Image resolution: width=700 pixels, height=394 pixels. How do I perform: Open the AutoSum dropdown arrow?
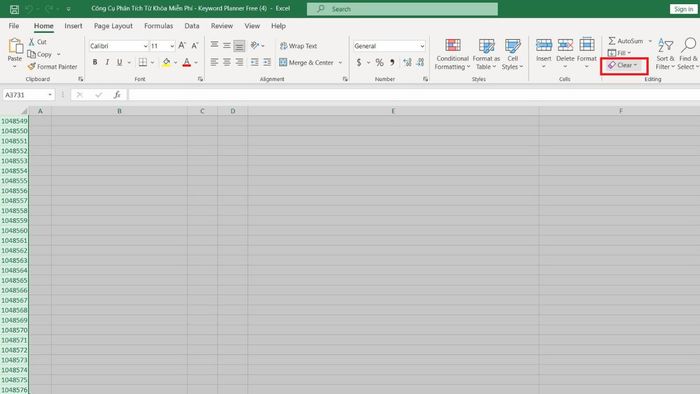click(x=650, y=41)
